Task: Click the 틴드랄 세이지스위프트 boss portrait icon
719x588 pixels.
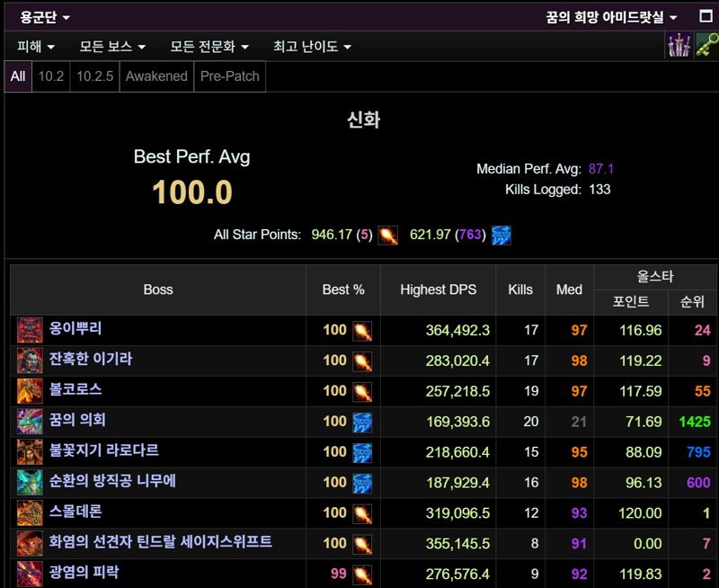Action: tap(30, 544)
